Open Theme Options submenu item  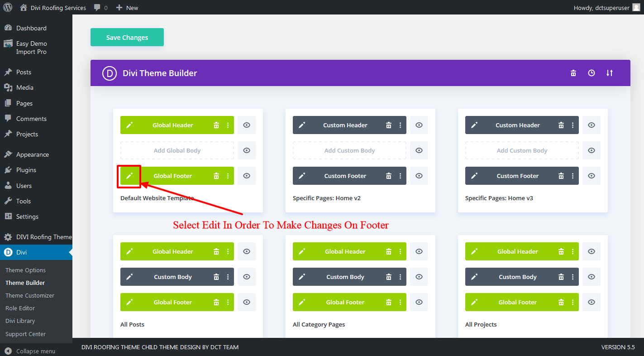[x=26, y=270]
